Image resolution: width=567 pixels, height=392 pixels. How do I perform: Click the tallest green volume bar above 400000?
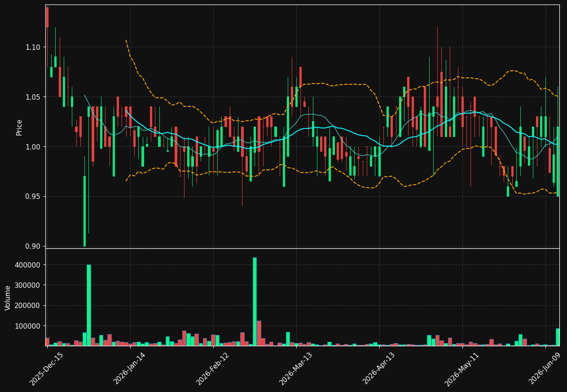[255, 301]
